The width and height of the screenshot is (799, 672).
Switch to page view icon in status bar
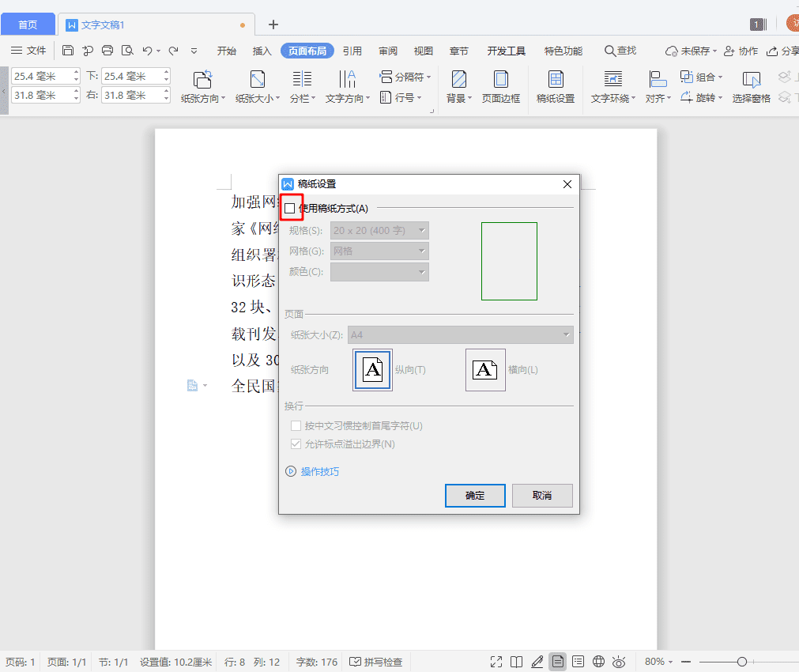click(557, 662)
